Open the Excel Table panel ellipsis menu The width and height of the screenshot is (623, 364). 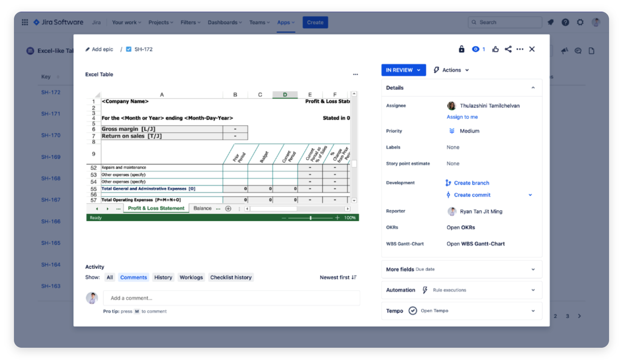[355, 74]
